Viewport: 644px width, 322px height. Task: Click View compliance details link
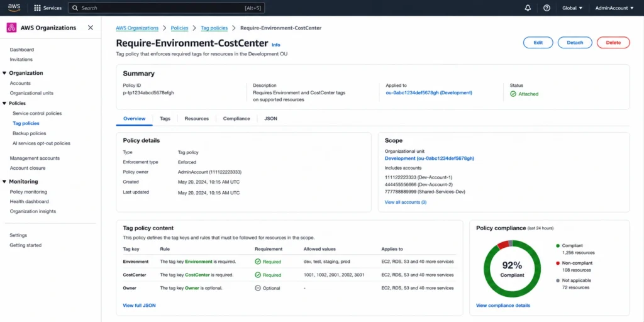[x=503, y=306]
